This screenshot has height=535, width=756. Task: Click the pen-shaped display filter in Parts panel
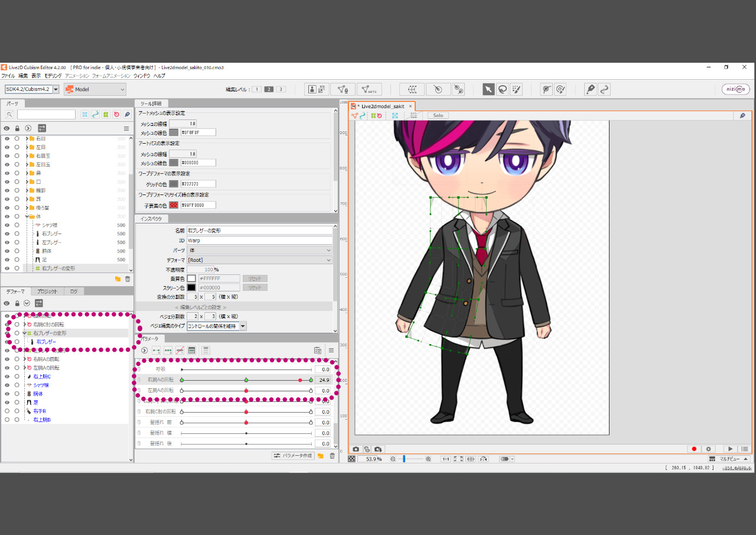[127, 114]
